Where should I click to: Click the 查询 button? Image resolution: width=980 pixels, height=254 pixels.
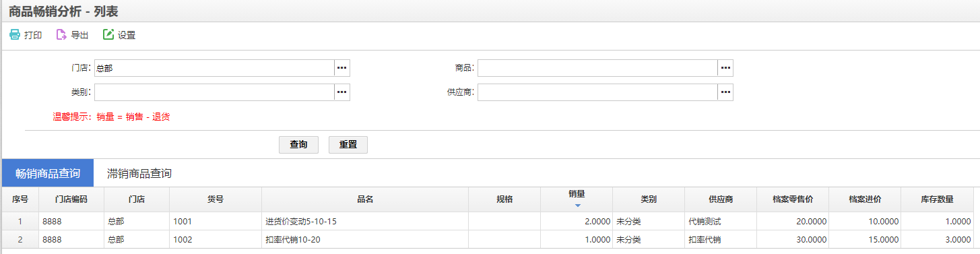click(x=298, y=145)
